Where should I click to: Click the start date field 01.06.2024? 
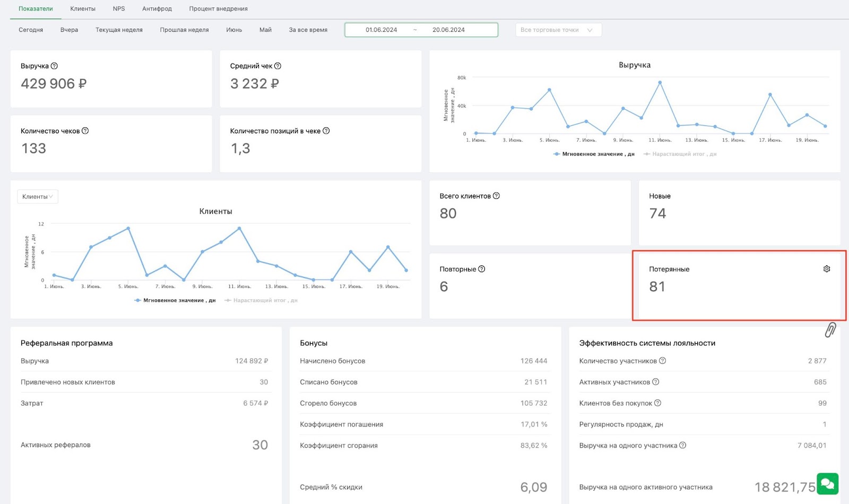(x=381, y=30)
